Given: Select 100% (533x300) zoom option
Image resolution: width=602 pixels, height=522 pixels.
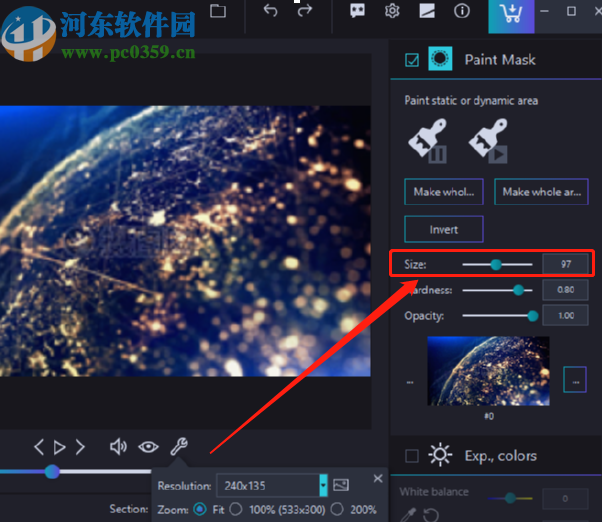Looking at the screenshot, I should [236, 509].
